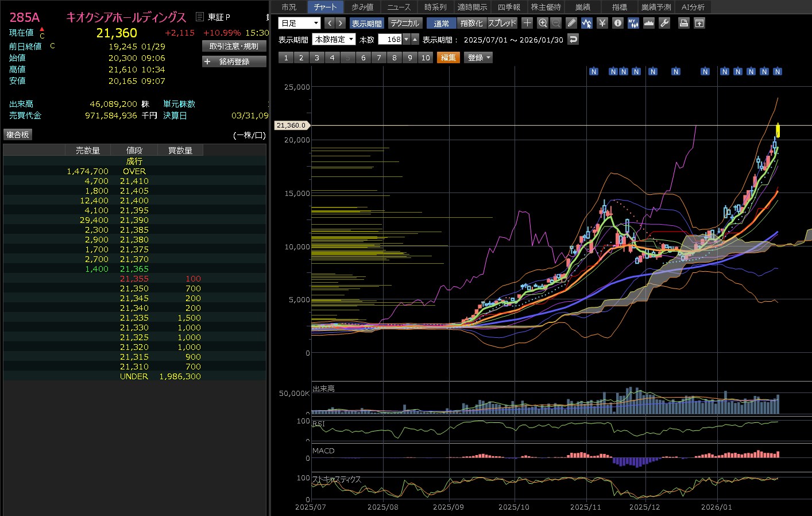Click the 本数 bar count input field
The width and height of the screenshot is (812, 516).
(x=390, y=40)
